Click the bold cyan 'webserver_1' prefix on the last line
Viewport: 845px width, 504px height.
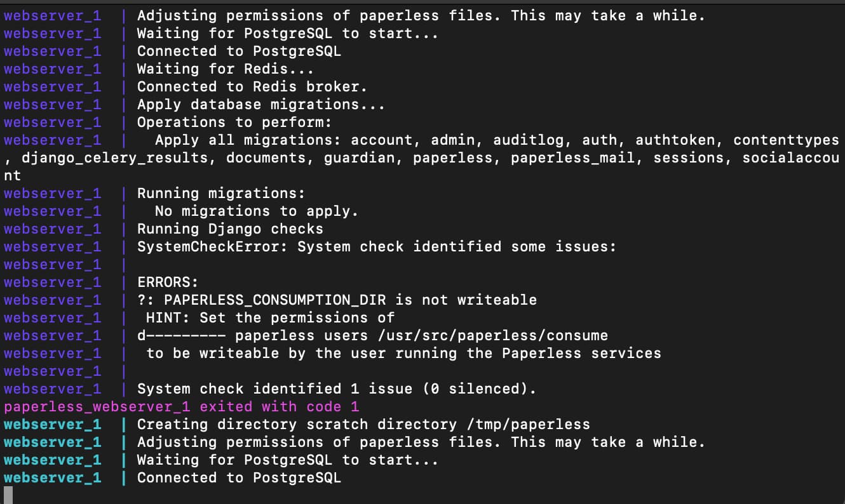point(52,477)
